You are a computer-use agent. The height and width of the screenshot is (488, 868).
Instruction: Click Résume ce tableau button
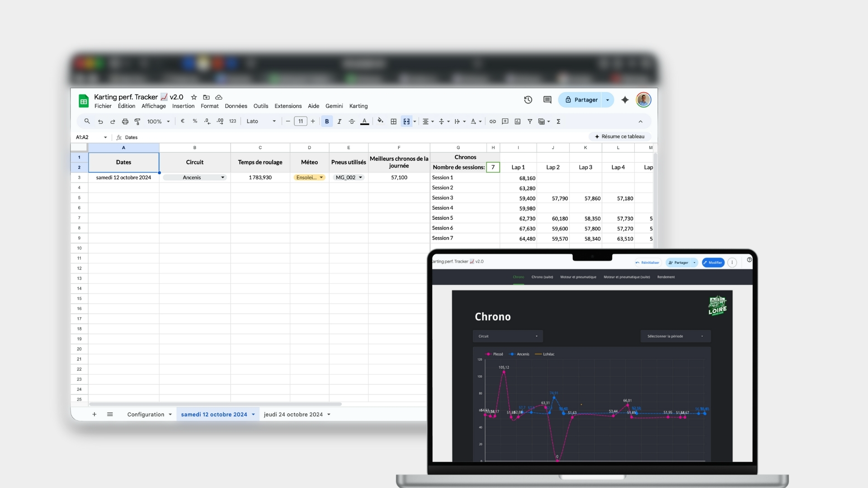(619, 136)
